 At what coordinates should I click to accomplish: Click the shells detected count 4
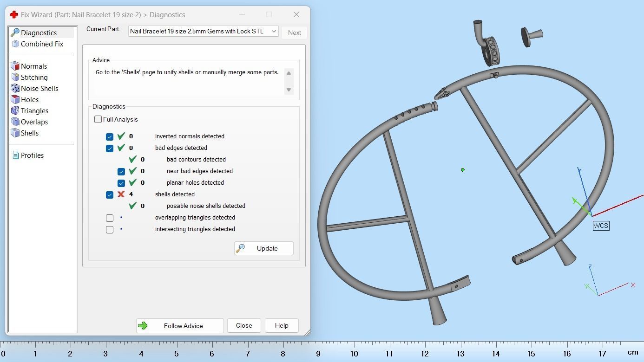pyautogui.click(x=131, y=194)
